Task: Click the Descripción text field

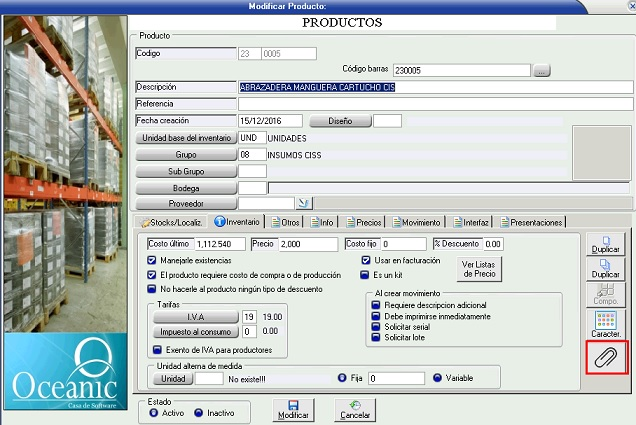Action: click(435, 87)
